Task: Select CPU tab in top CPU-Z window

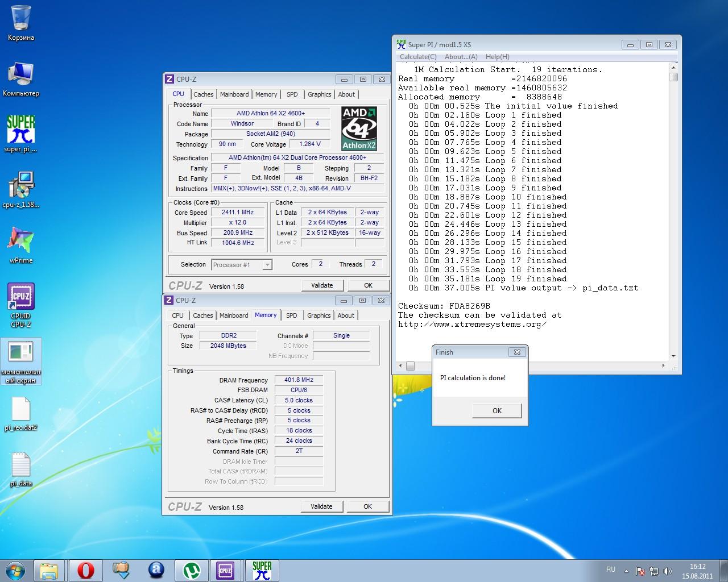Action: click(x=179, y=94)
